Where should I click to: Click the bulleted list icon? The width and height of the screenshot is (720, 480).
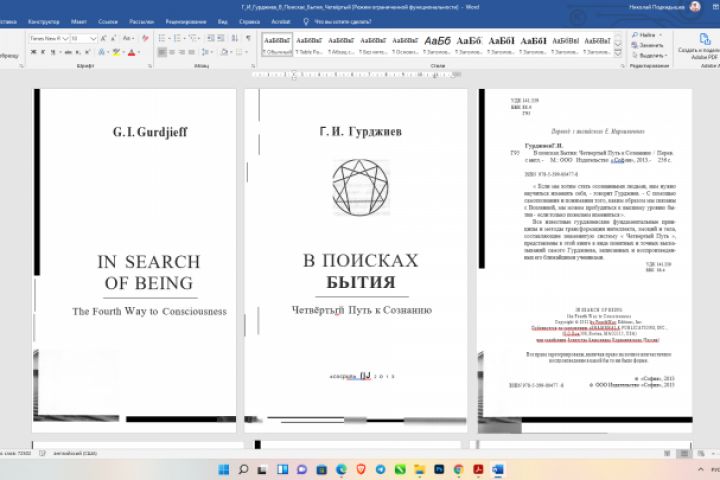162,38
